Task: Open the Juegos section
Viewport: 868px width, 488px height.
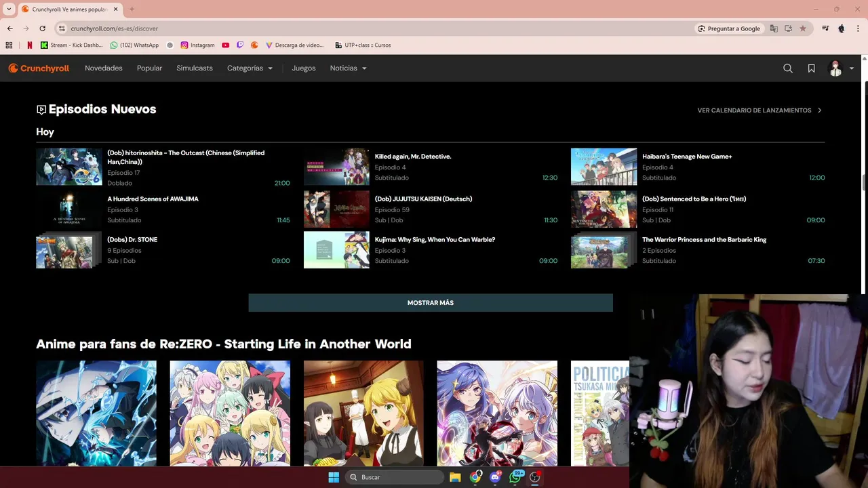Action: (x=304, y=68)
